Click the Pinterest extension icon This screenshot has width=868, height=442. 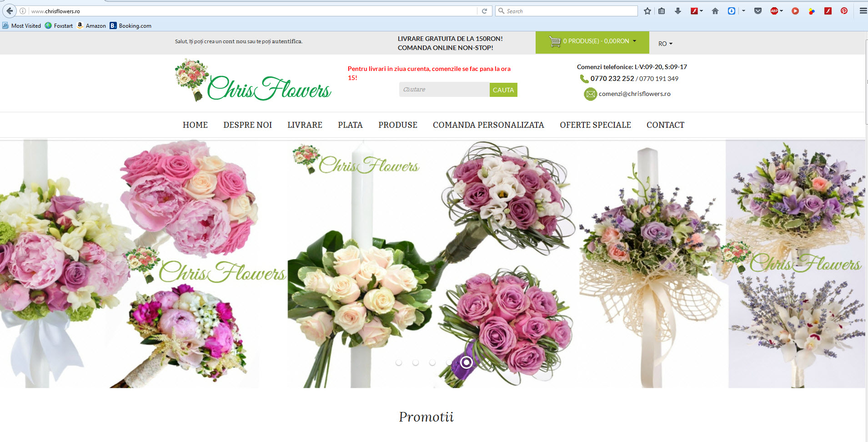pyautogui.click(x=844, y=11)
